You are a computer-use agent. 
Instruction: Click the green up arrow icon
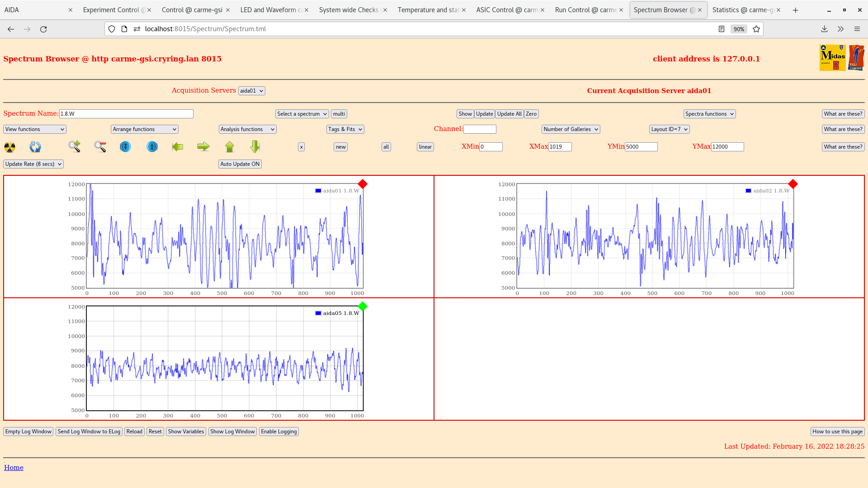pyautogui.click(x=230, y=147)
